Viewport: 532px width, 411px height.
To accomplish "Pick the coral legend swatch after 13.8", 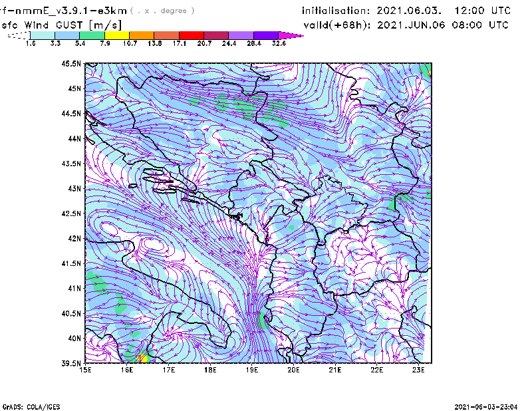I will (167, 35).
